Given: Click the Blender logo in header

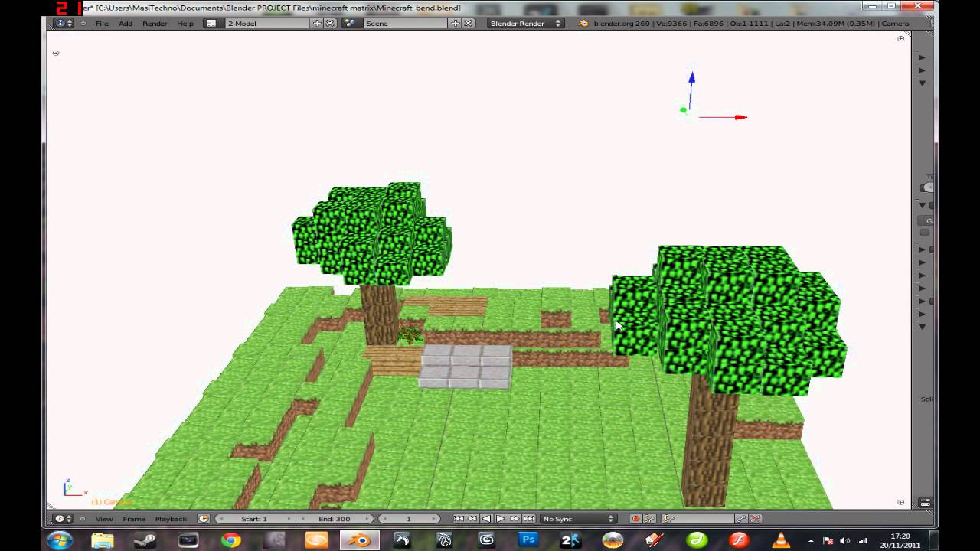Looking at the screenshot, I should (x=583, y=24).
